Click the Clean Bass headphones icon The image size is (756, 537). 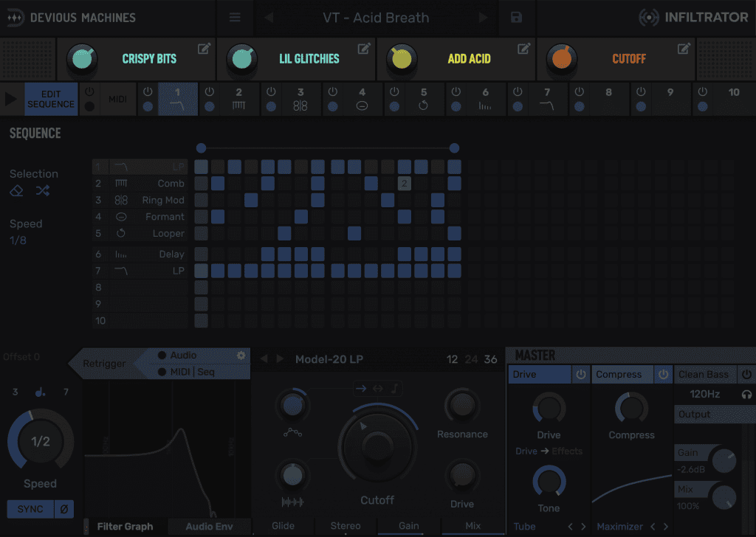coord(746,395)
